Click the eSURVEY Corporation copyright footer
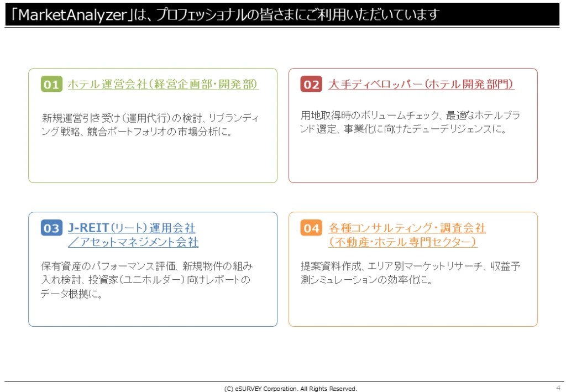Image resolution: width=566 pixels, height=392 pixels. coord(291,388)
